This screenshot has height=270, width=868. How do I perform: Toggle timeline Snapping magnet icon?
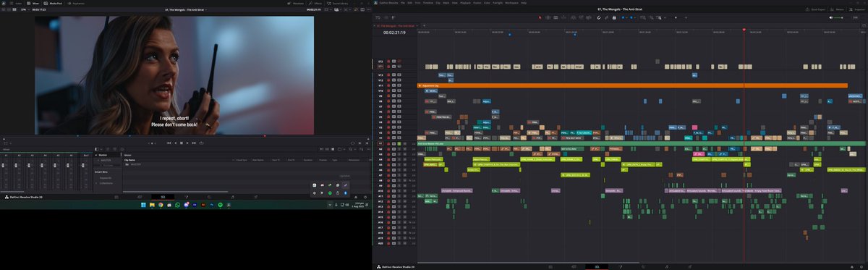599,17
